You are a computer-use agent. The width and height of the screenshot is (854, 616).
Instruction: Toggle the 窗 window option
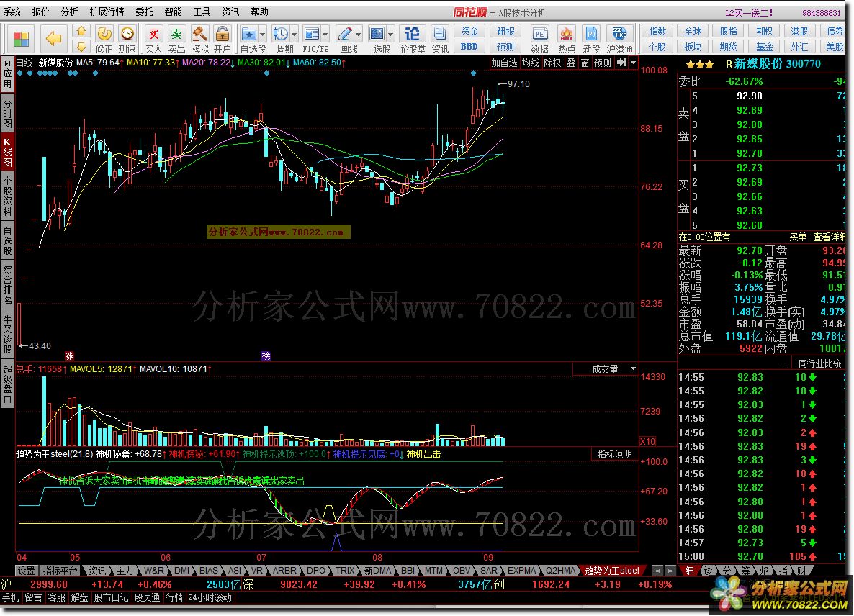click(585, 63)
